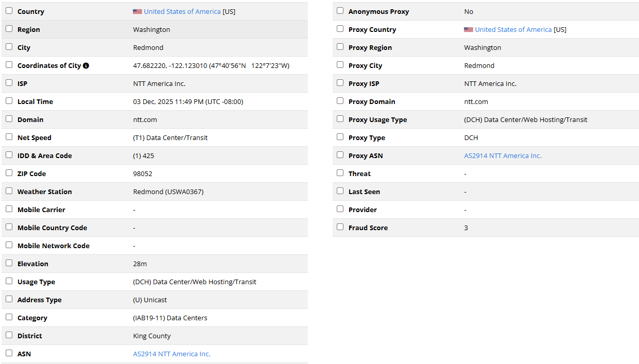Open AS2914 NTT America link in ASN row
The height and width of the screenshot is (364, 639).
point(171,354)
